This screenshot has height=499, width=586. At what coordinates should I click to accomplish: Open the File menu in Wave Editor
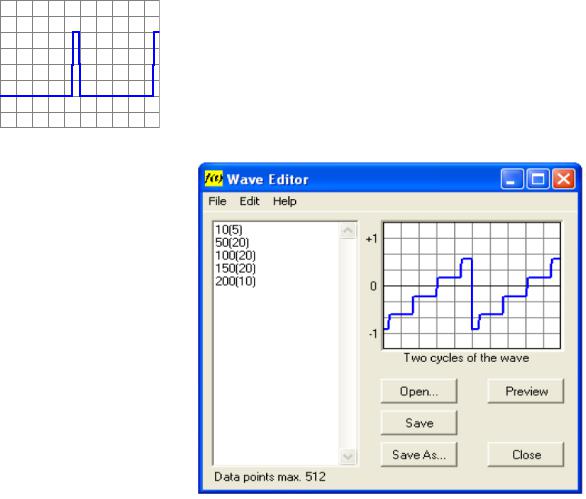pyautogui.click(x=217, y=201)
